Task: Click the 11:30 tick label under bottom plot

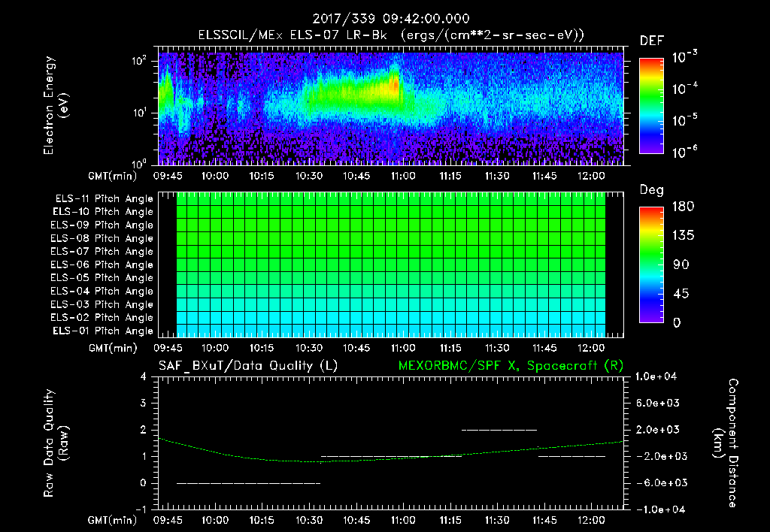Action: pos(497,520)
